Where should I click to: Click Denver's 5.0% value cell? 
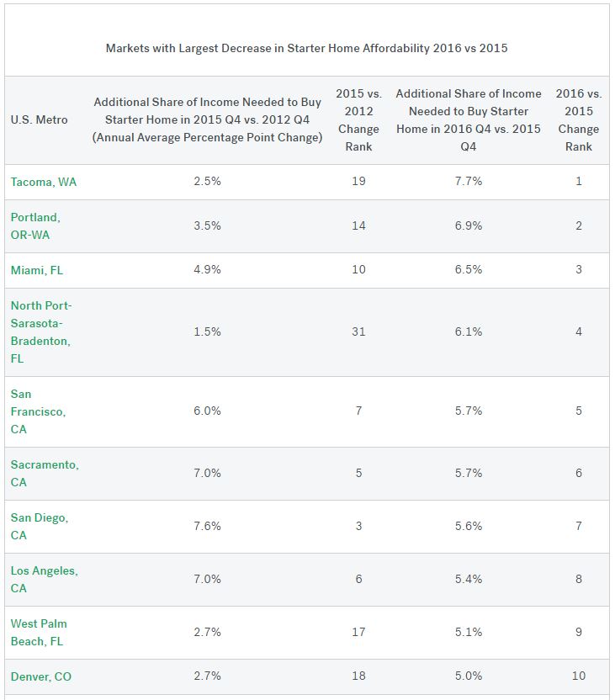[x=469, y=676]
